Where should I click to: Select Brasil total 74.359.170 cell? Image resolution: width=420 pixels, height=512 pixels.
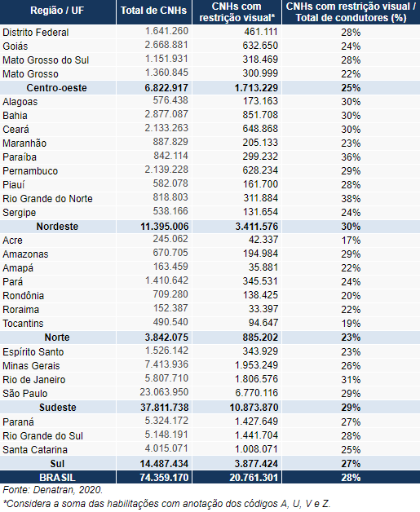pos(164,478)
